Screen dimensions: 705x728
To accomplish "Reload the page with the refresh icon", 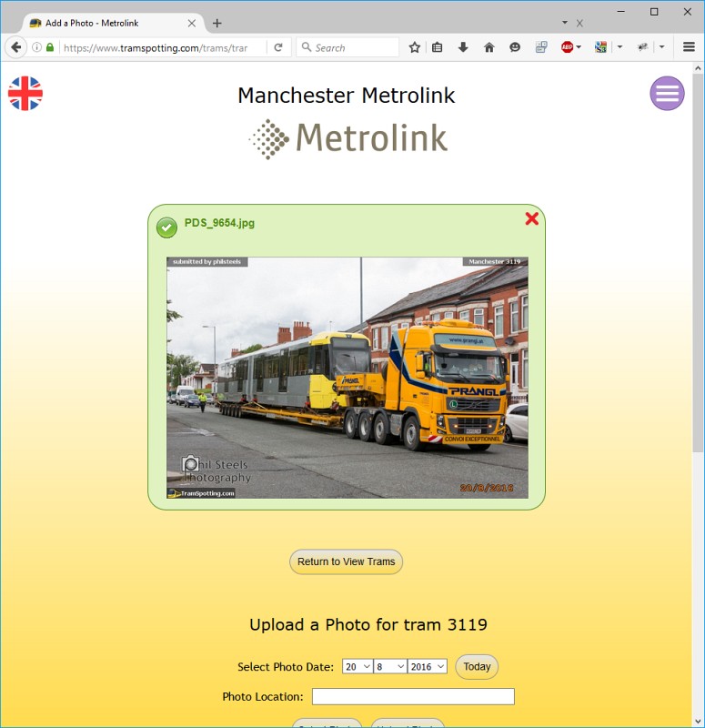I will 278,47.
